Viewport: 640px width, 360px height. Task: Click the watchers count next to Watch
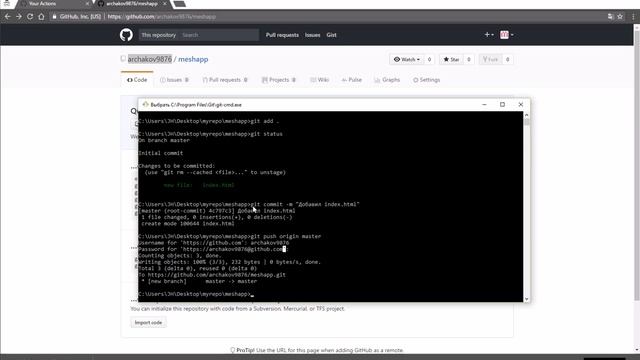pos(429,60)
